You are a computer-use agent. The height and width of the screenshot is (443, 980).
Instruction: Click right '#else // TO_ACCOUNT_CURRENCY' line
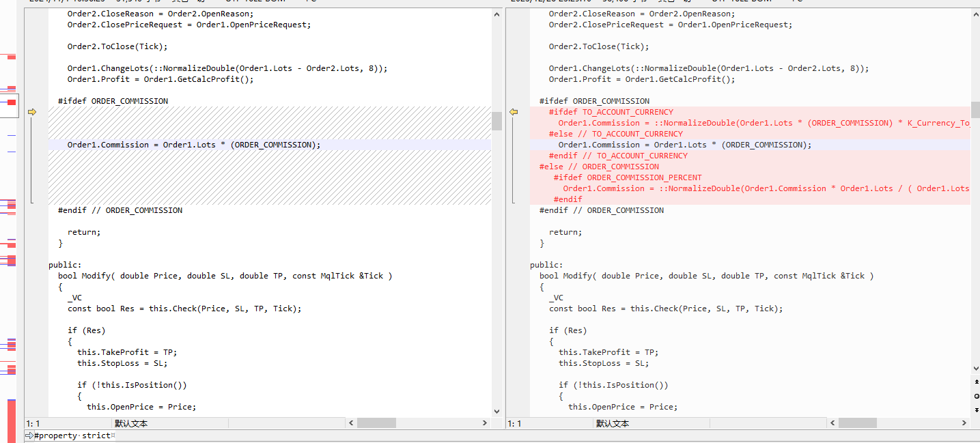tap(615, 134)
